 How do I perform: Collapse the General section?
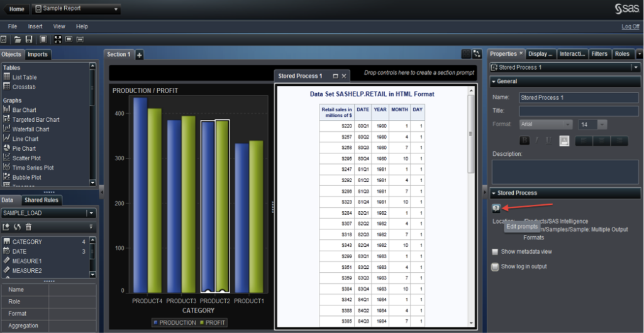tap(493, 82)
